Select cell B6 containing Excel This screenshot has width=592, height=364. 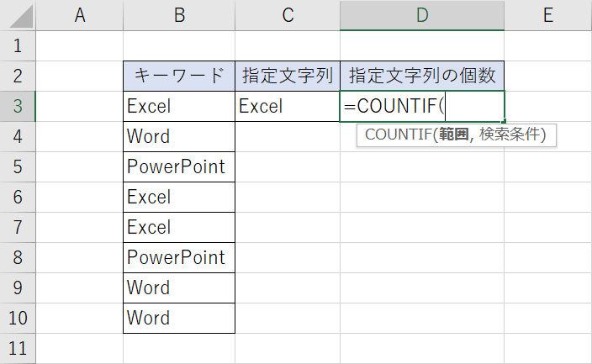(x=179, y=197)
